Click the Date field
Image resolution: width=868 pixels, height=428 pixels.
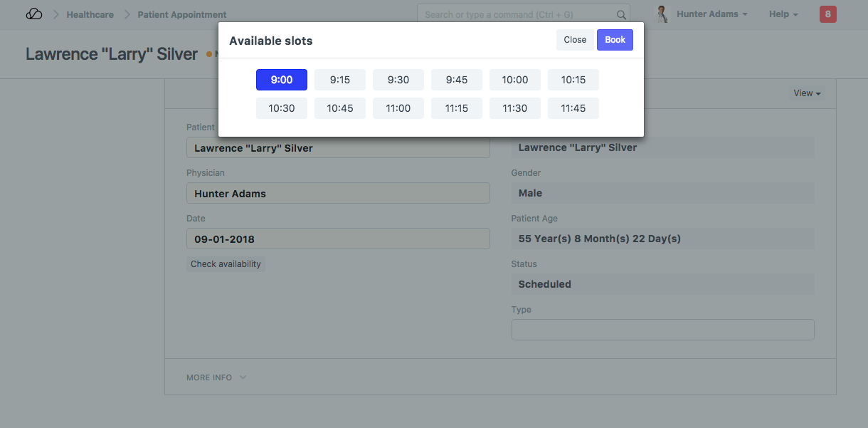(338, 239)
